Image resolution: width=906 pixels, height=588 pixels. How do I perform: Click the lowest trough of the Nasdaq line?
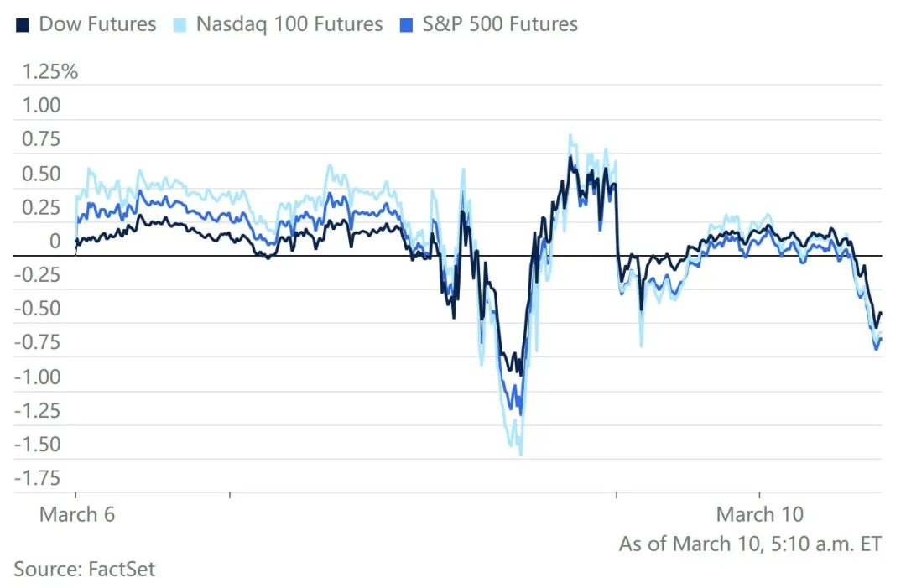[521, 455]
